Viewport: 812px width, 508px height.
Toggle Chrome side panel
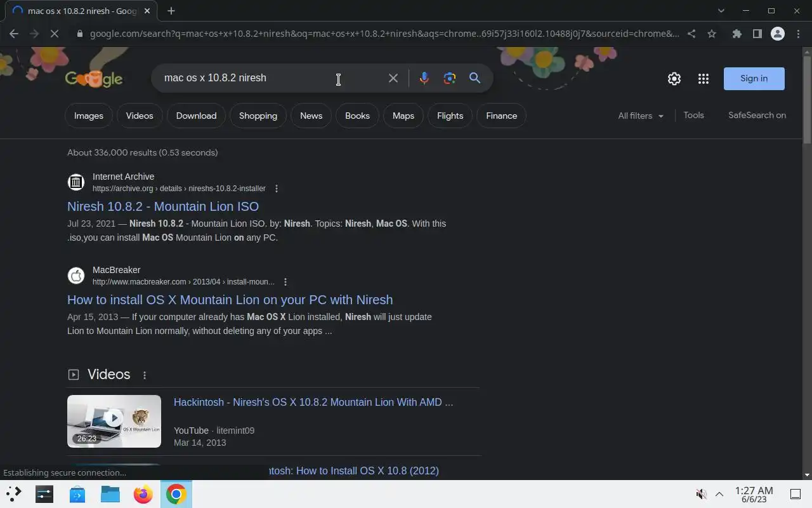point(757,34)
